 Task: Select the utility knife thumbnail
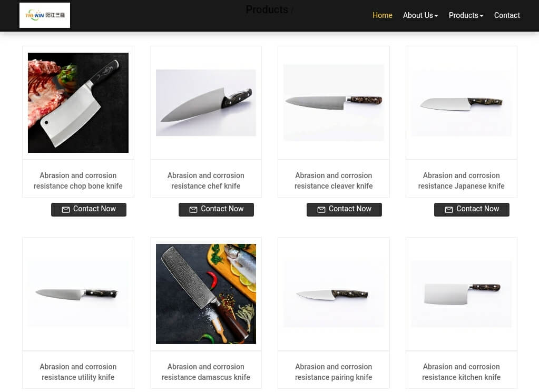(78, 294)
